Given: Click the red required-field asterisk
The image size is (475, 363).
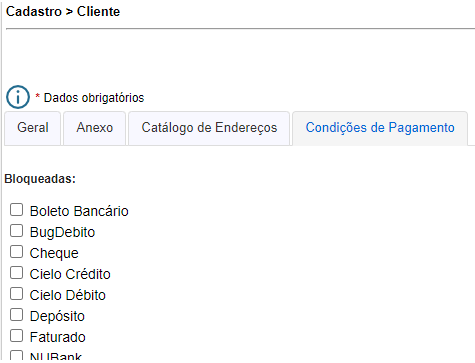Looking at the screenshot, I should 38,96.
